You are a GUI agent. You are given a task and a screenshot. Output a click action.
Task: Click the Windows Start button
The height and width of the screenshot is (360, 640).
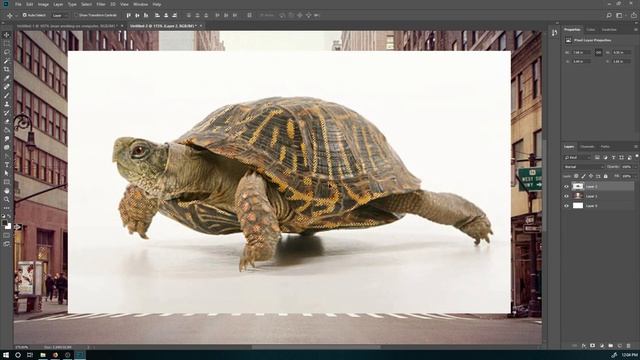[x=6, y=355]
